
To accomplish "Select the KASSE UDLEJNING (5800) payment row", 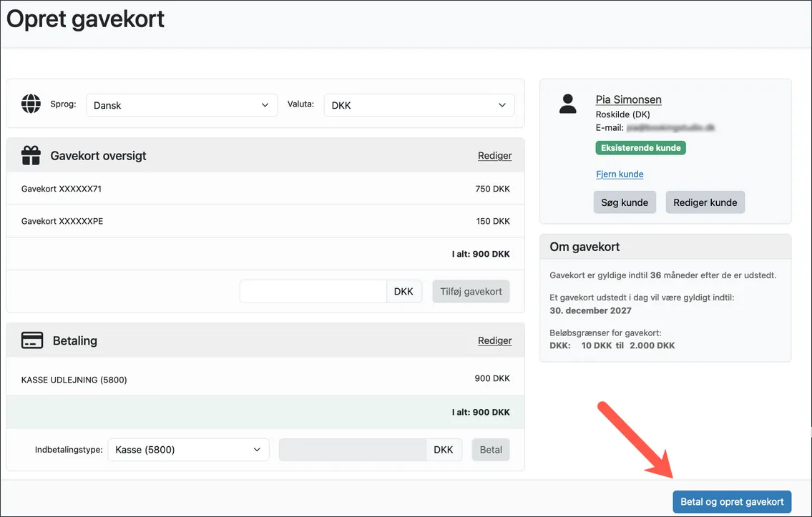I will [265, 379].
